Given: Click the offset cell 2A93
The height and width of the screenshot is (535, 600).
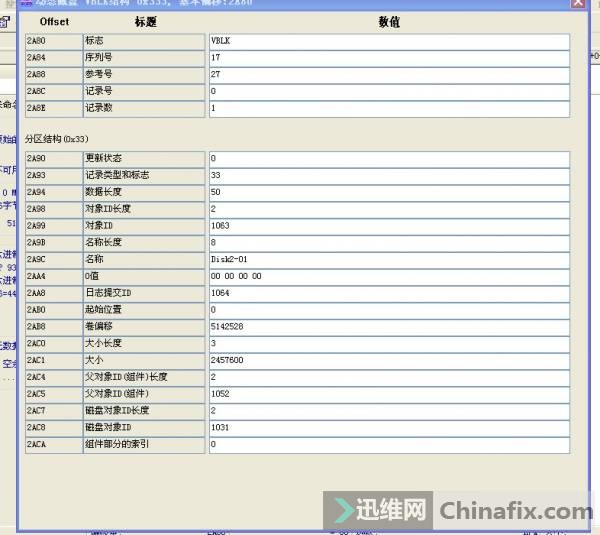Looking at the screenshot, I should [54, 176].
